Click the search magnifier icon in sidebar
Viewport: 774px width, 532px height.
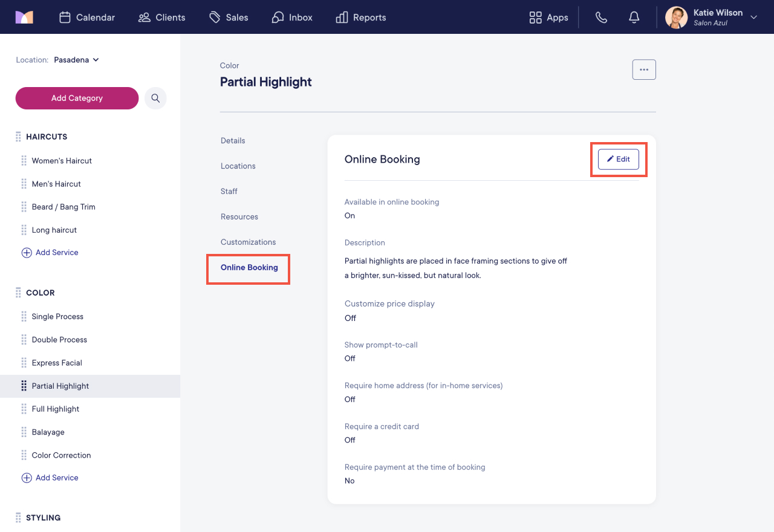pyautogui.click(x=155, y=98)
